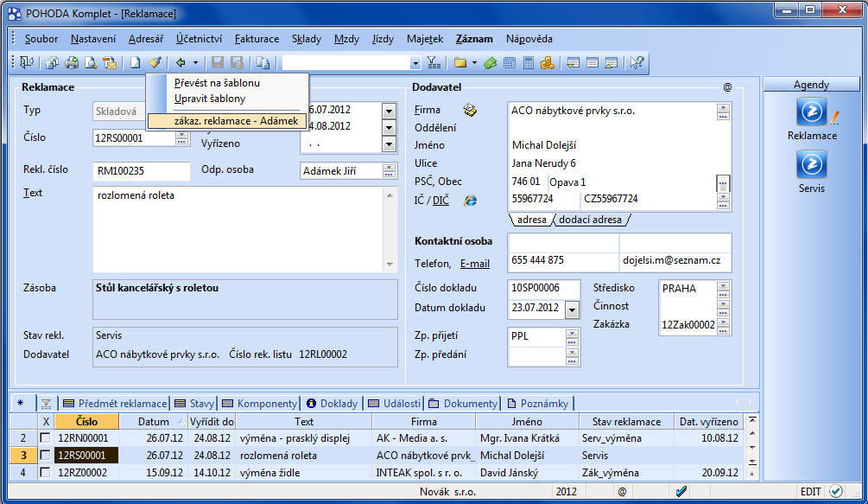868x504 pixels.
Task: Click the gold coins icon in toolbar
Action: (x=548, y=62)
